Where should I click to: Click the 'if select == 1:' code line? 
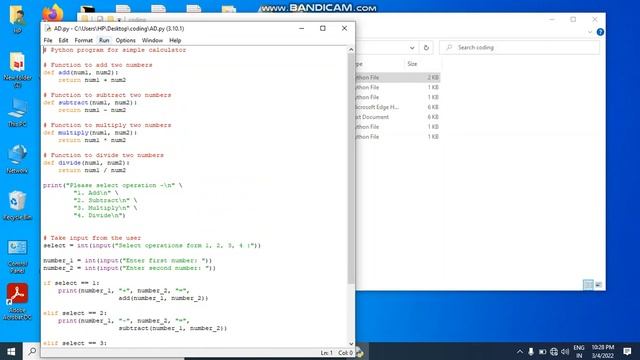coord(71,283)
